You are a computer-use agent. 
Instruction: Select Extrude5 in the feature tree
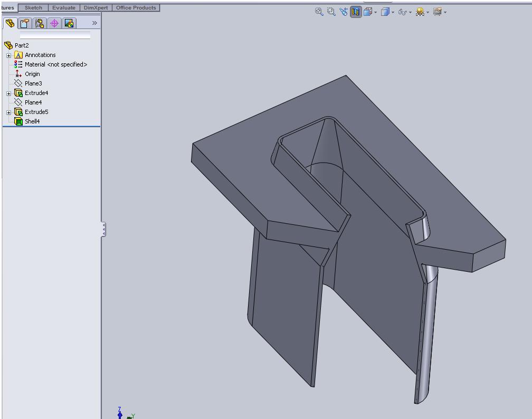pyautogui.click(x=36, y=112)
